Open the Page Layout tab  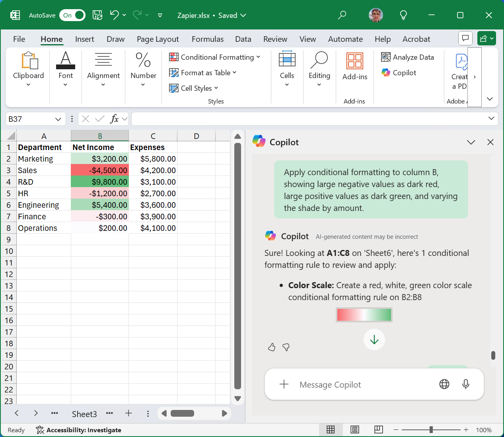click(x=158, y=39)
